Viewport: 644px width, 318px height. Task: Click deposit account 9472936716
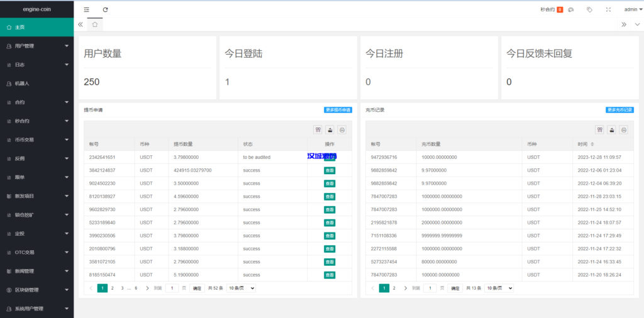coord(384,157)
